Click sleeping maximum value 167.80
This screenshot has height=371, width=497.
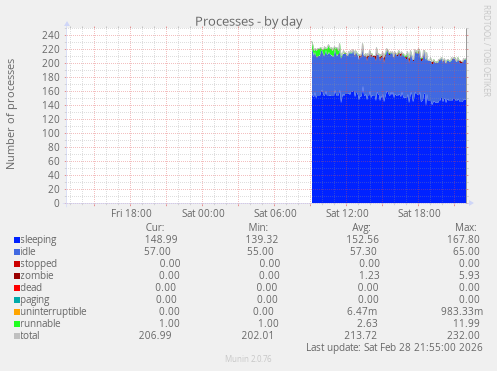pyautogui.click(x=463, y=239)
